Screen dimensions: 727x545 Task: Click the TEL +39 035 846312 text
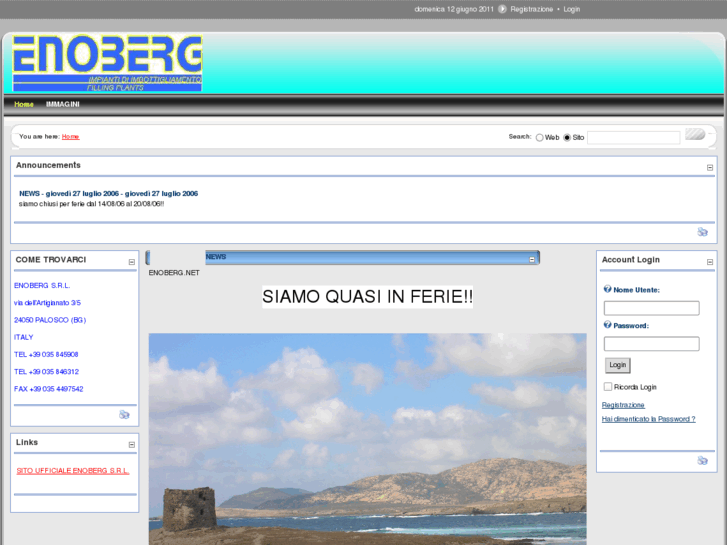click(46, 372)
